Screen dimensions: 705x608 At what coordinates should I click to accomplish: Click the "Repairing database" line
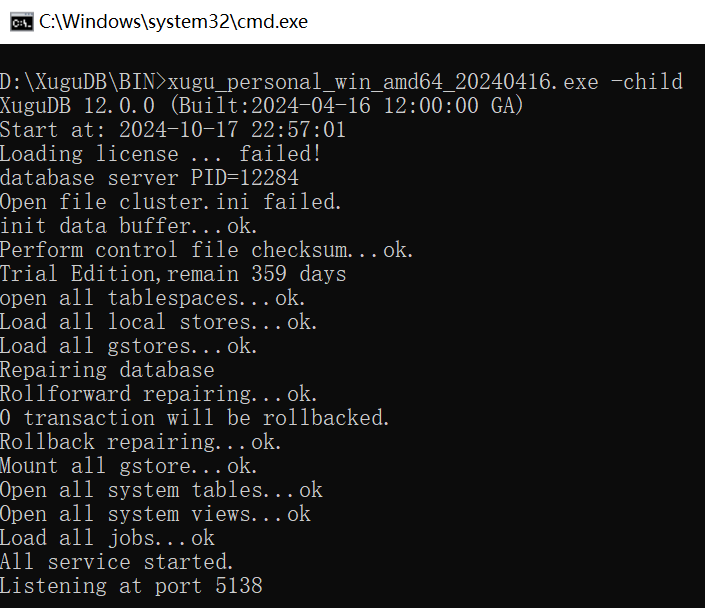click(x=107, y=370)
